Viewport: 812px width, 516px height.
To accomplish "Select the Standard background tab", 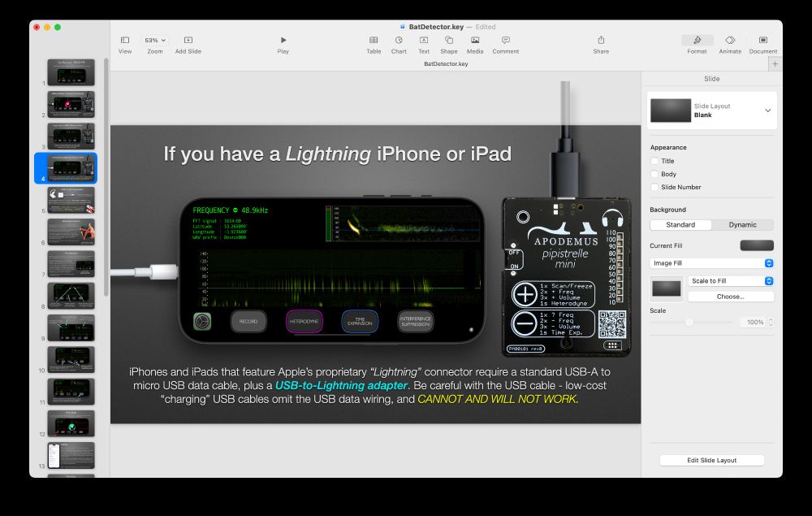I will click(x=680, y=225).
